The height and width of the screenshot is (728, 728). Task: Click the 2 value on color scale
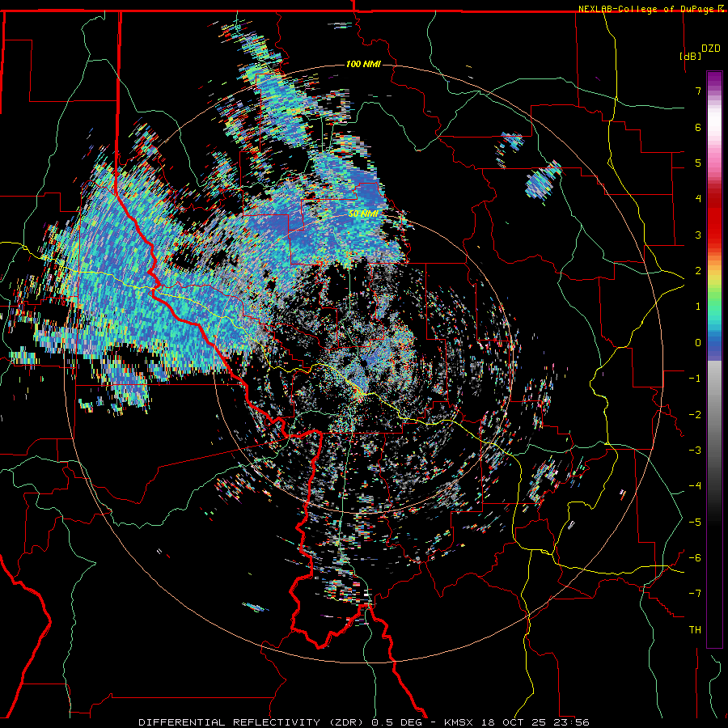[698, 271]
